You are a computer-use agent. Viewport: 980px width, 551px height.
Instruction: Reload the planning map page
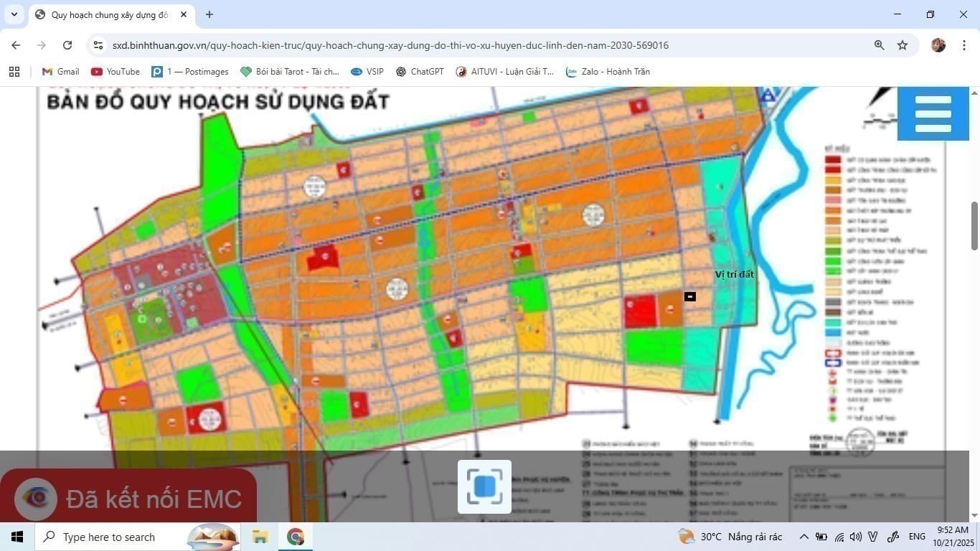[x=67, y=44]
